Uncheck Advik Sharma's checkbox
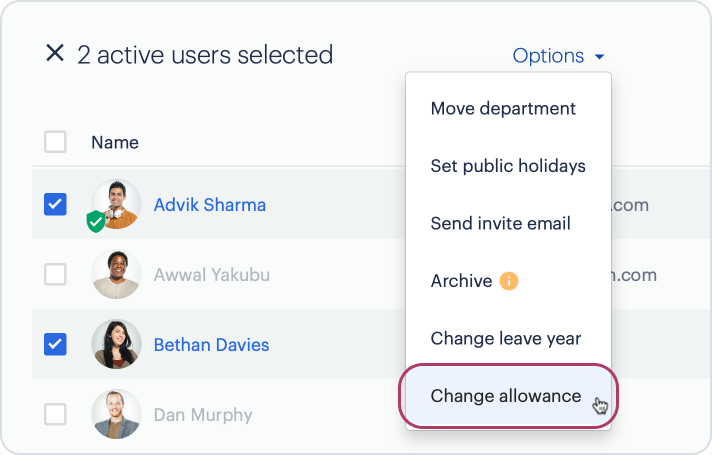712x455 pixels. 55,204
